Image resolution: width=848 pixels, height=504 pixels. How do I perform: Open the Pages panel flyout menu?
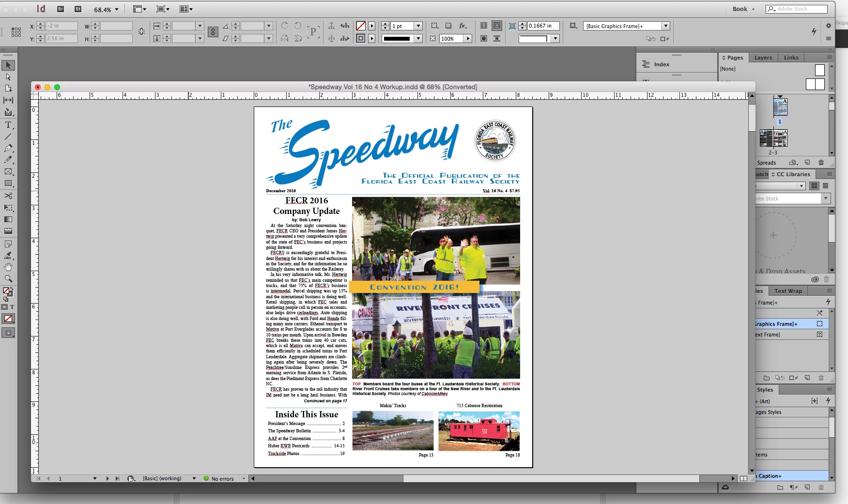point(829,57)
